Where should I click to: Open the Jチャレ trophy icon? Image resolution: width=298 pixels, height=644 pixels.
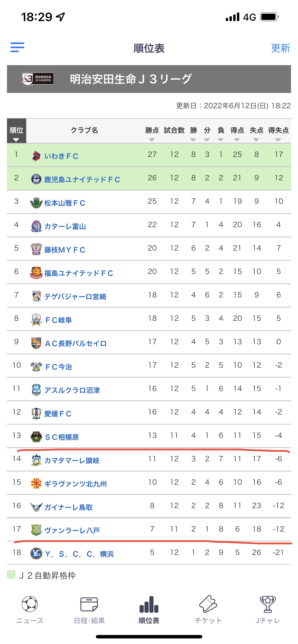click(x=268, y=604)
